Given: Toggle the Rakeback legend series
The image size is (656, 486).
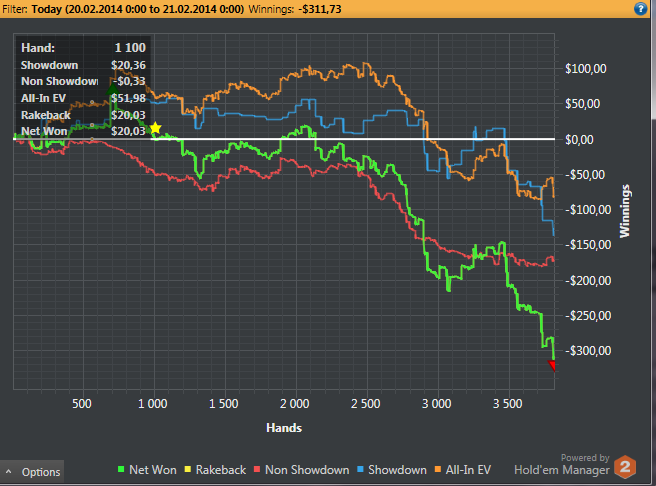Looking at the screenshot, I should click(x=215, y=470).
